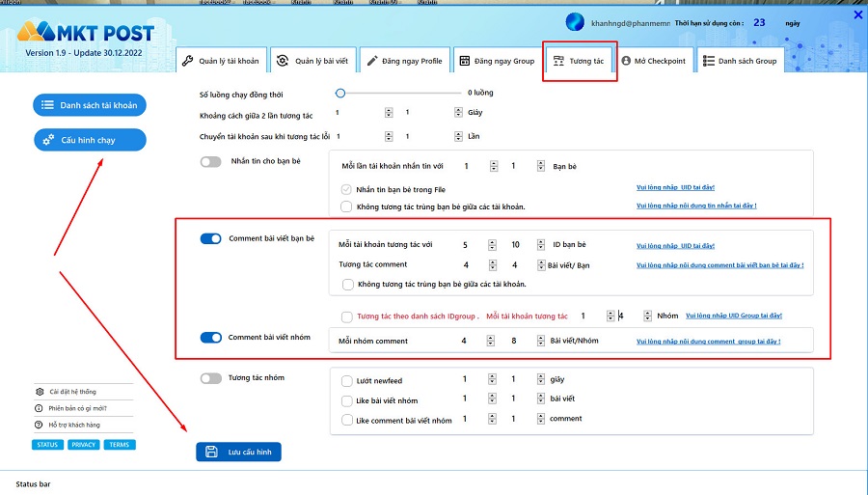Viewport: 868px width, 495px height.
Task: Click stepper before giây in Lướt newfeed
Action: [541, 379]
